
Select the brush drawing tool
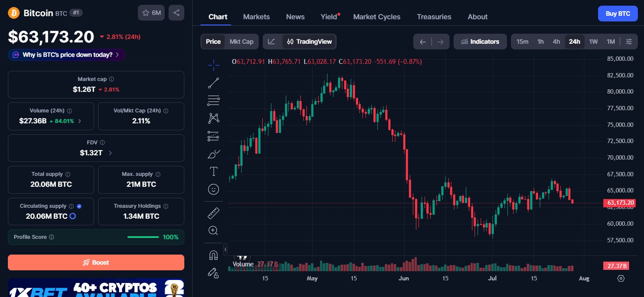(x=214, y=154)
